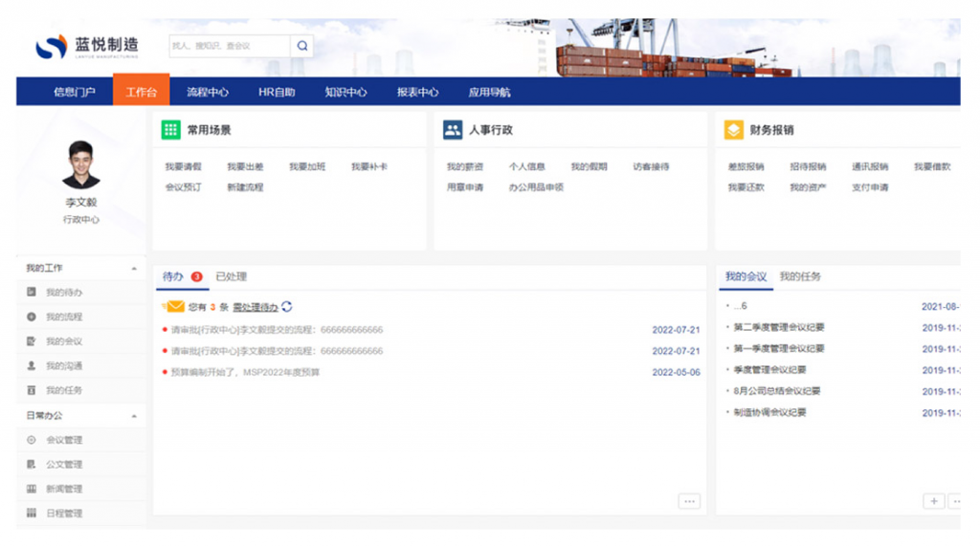Collapse the 我的工作 sidebar section
The image size is (980, 547).
tap(134, 269)
